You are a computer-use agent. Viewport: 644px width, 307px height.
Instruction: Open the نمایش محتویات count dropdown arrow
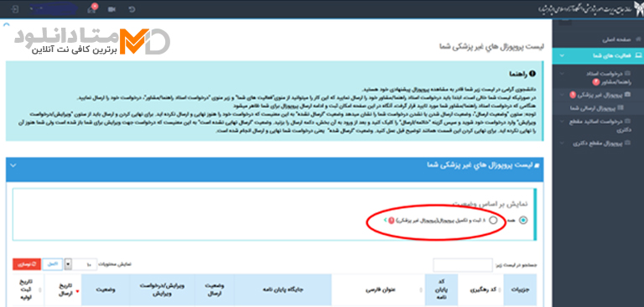tap(69, 265)
